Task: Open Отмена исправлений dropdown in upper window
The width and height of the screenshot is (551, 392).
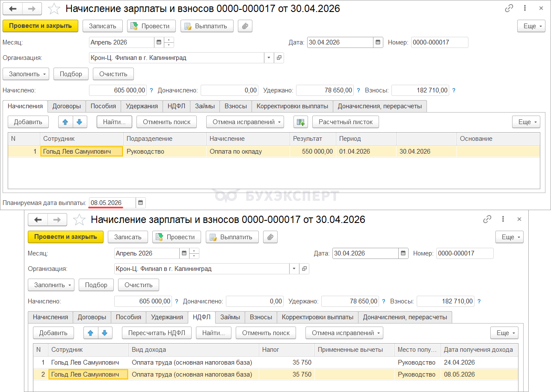Action: 245,122
